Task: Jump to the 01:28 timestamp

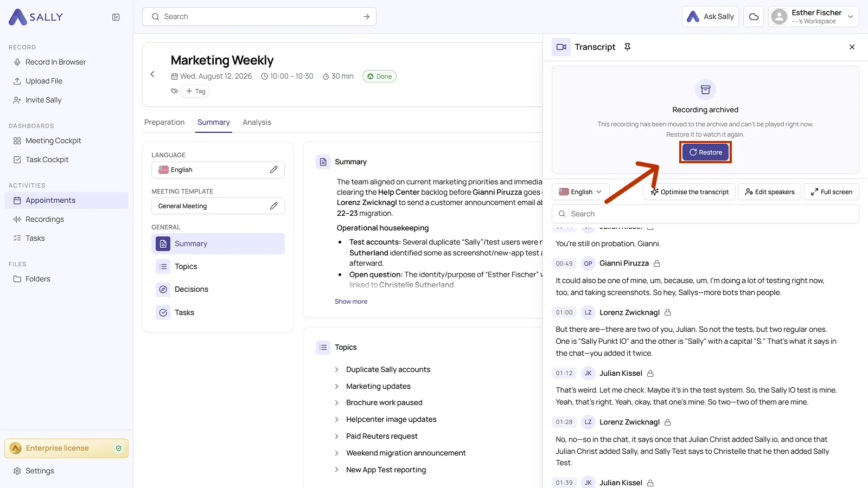Action: [564, 422]
